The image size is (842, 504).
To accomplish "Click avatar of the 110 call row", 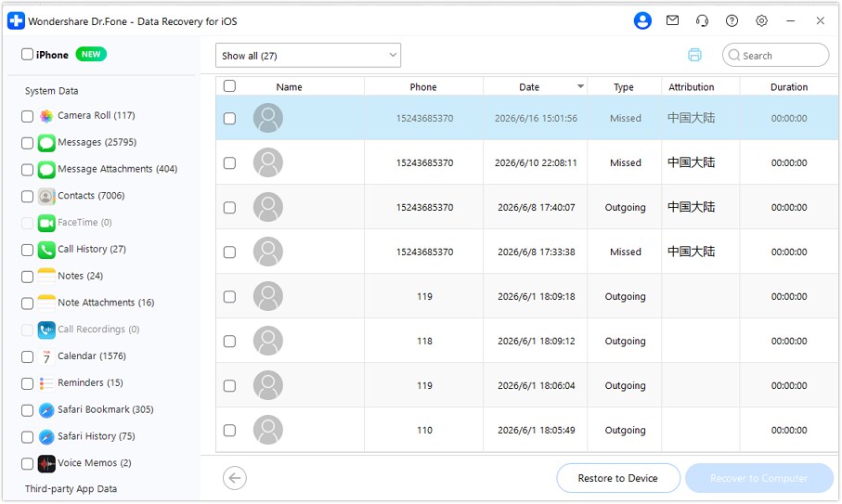I will 268,430.
